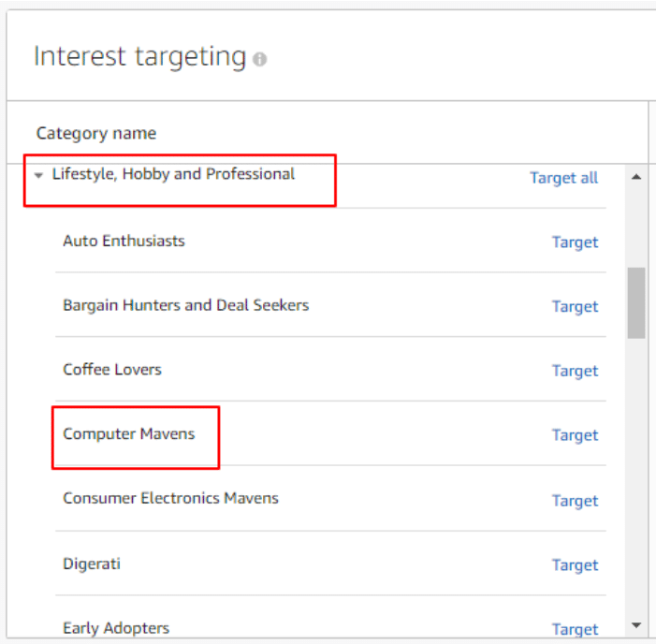Viewport: 656px width, 644px height.
Task: Target Consumer Electronics Mavens segment
Action: pyautogui.click(x=575, y=501)
